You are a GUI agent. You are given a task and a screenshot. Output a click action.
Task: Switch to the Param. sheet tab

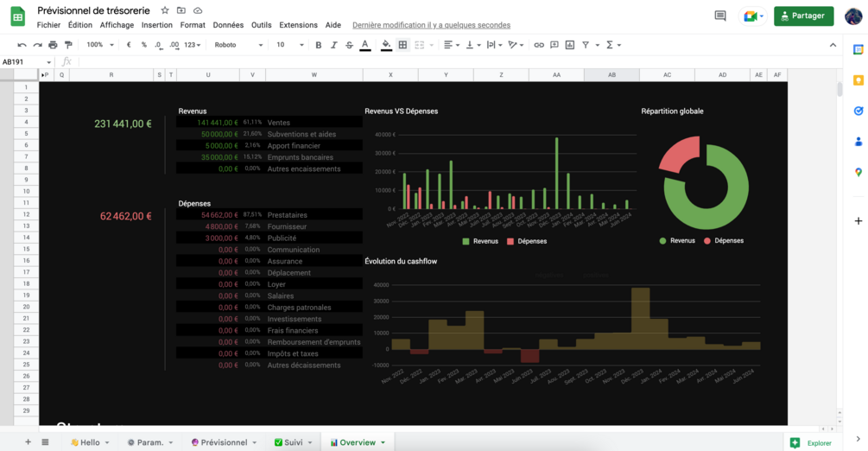tap(150, 442)
